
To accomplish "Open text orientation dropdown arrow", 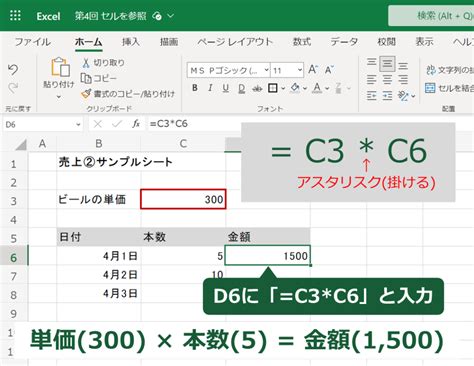I will click(x=413, y=96).
